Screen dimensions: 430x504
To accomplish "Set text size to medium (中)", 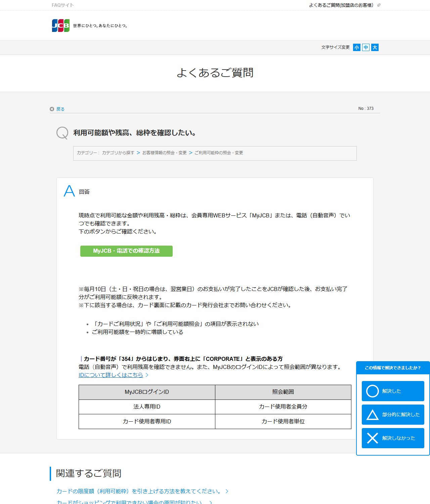I will (366, 47).
